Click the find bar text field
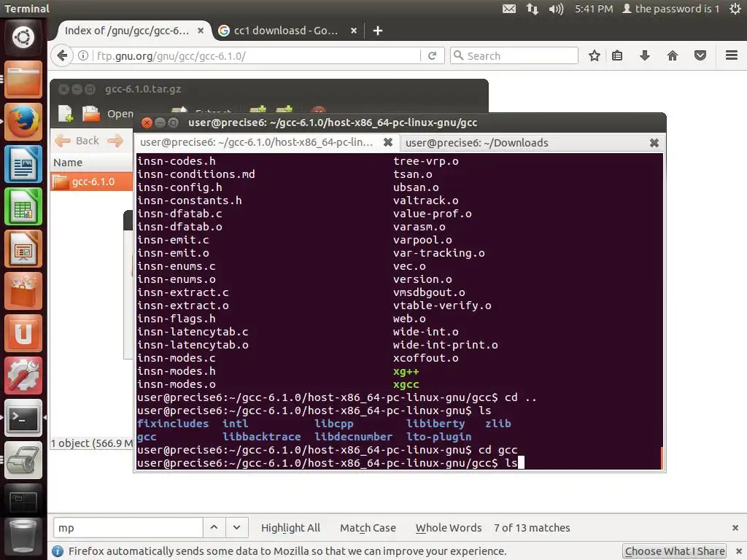This screenshot has height=560, width=747. [128, 528]
